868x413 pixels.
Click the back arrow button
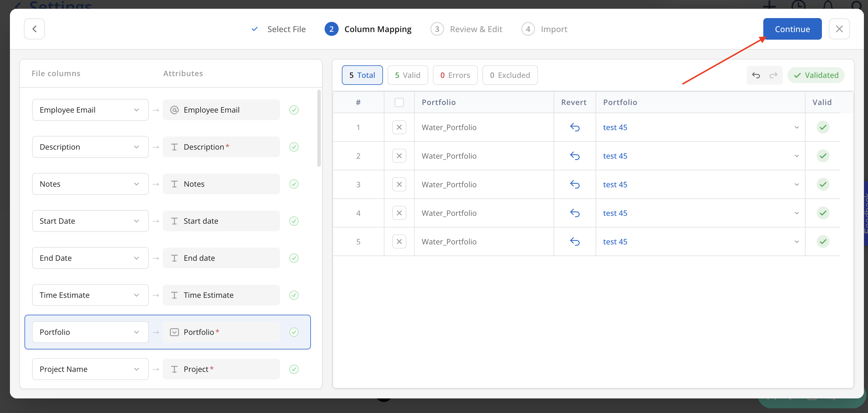coord(34,29)
